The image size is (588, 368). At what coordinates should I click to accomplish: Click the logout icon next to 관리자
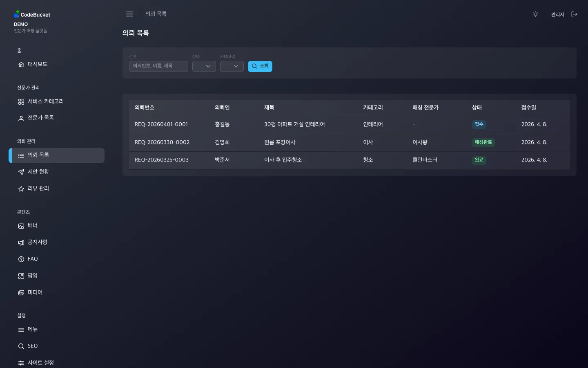574,14
